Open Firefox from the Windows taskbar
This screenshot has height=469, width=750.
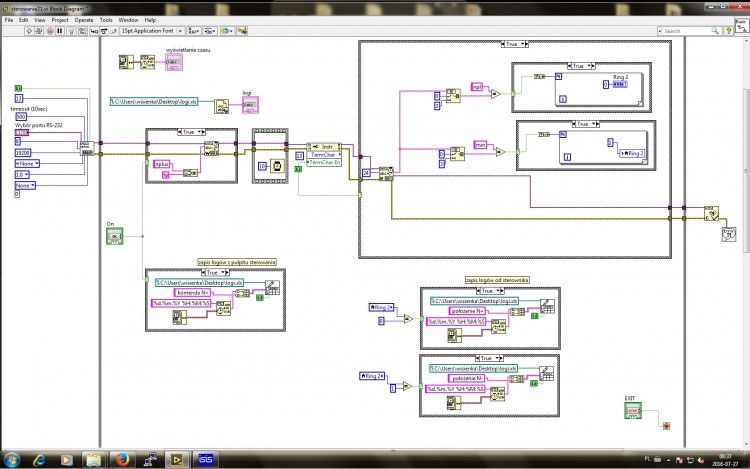pos(122,459)
